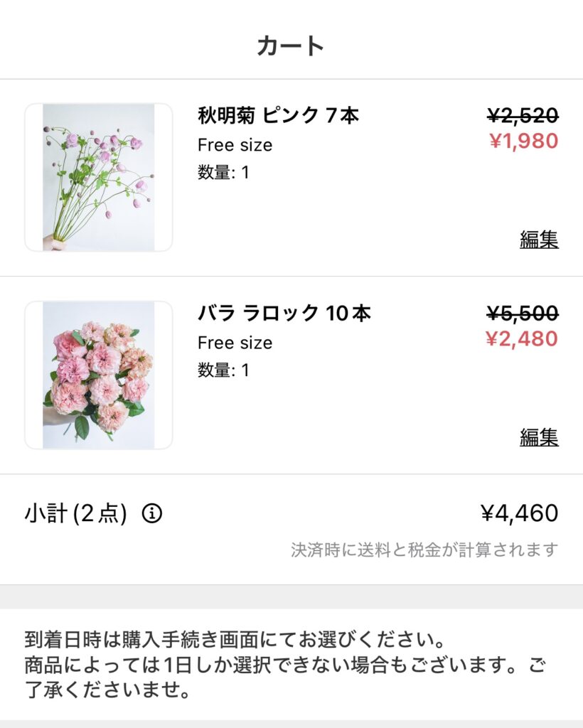
Task: Open the バラ ラロック 10本 product title
Action: tap(284, 313)
